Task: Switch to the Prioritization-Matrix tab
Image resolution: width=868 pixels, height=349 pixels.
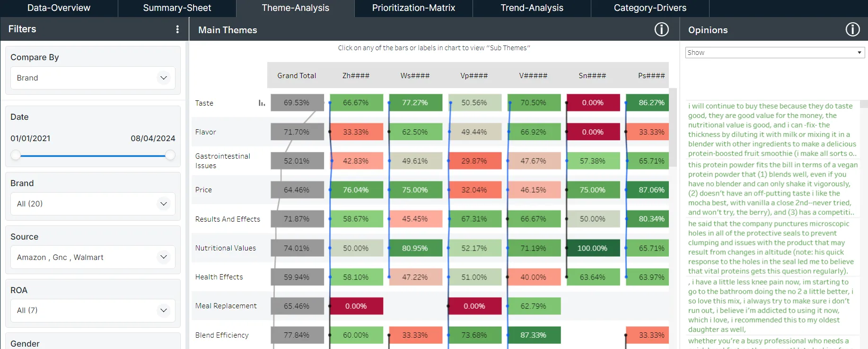Action: tap(413, 8)
